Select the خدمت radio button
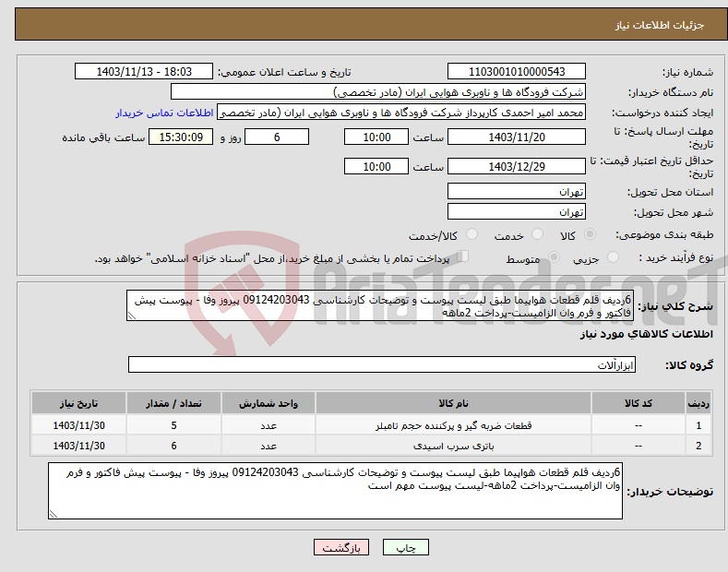Image resolution: width=728 pixels, height=572 pixels. pyautogui.click(x=537, y=234)
